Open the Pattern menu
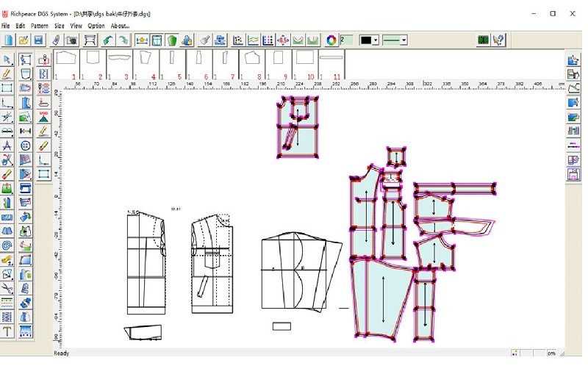 click(39, 26)
